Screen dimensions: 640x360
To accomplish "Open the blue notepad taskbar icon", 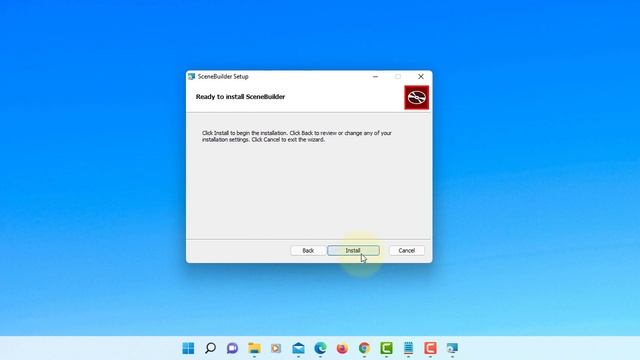I will (x=409, y=348).
